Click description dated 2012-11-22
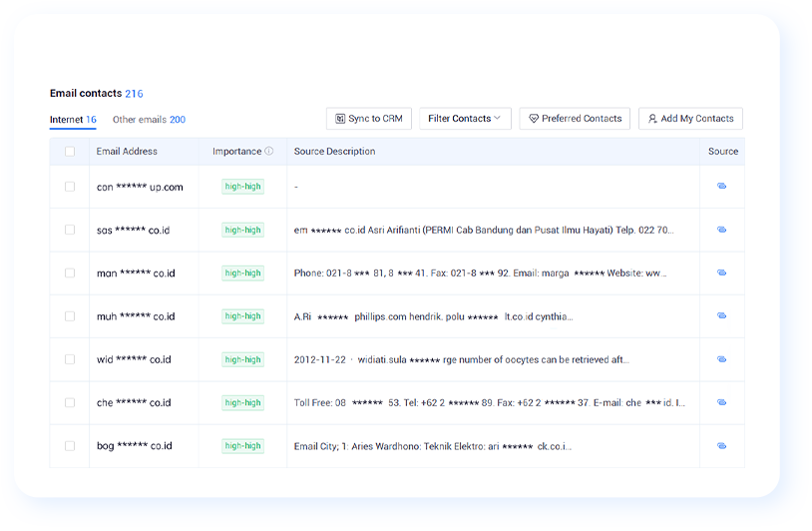812x531 pixels. point(462,359)
